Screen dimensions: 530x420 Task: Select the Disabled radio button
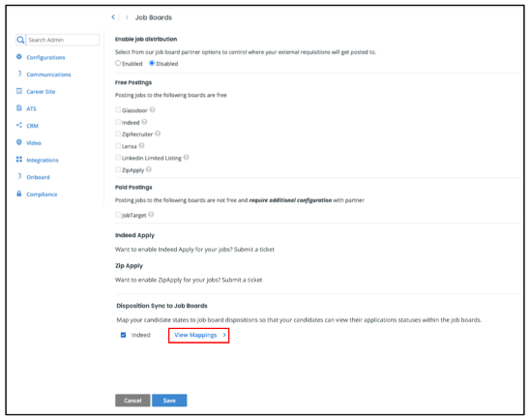point(152,63)
